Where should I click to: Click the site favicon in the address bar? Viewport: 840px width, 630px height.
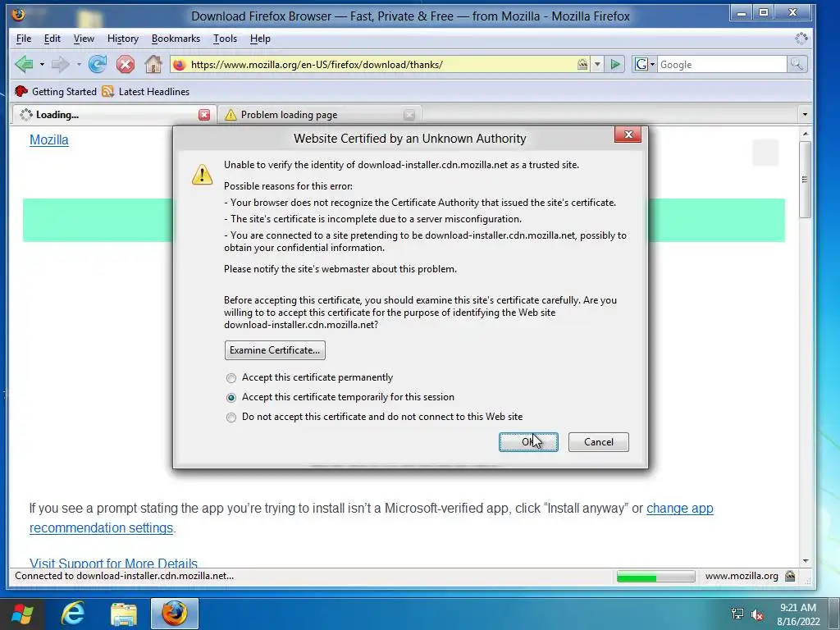click(180, 65)
